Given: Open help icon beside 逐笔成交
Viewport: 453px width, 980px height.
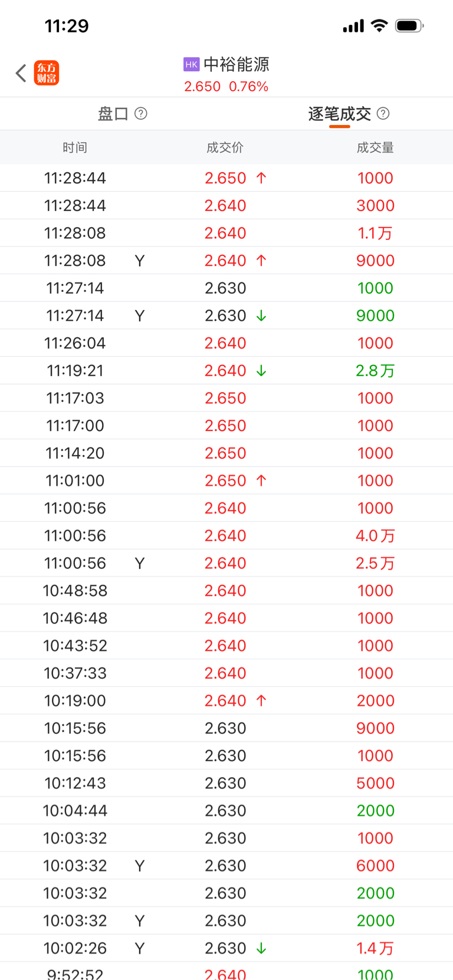Looking at the screenshot, I should tap(383, 113).
